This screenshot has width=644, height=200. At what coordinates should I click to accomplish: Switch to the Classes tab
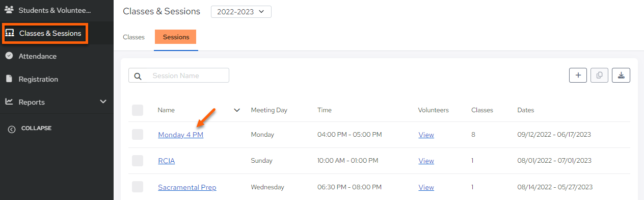(134, 37)
